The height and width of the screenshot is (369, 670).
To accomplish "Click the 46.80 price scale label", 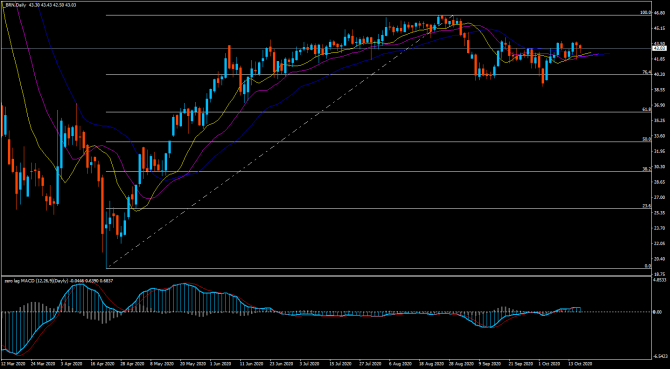I will click(x=658, y=13).
